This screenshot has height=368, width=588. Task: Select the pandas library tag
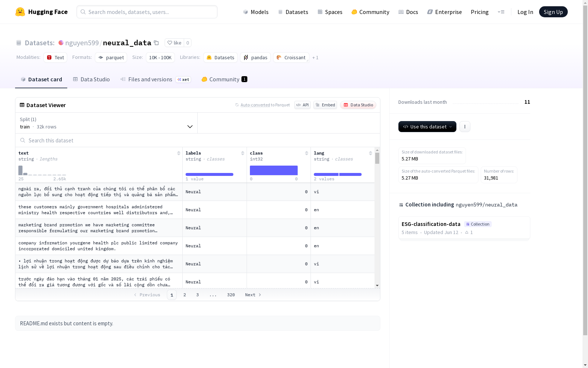click(255, 57)
